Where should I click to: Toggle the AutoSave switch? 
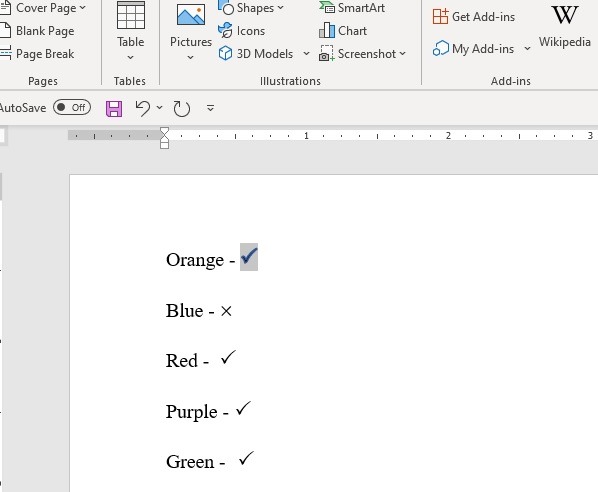[x=72, y=108]
